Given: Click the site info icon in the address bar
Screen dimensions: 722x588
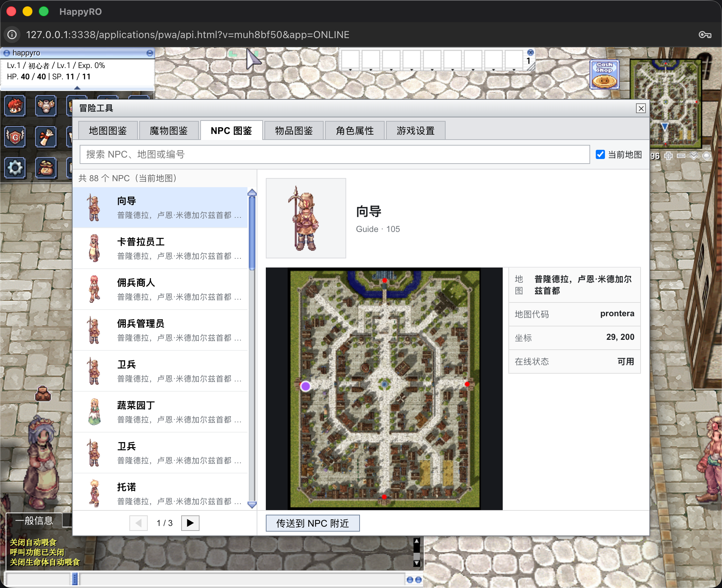Looking at the screenshot, I should tap(12, 35).
